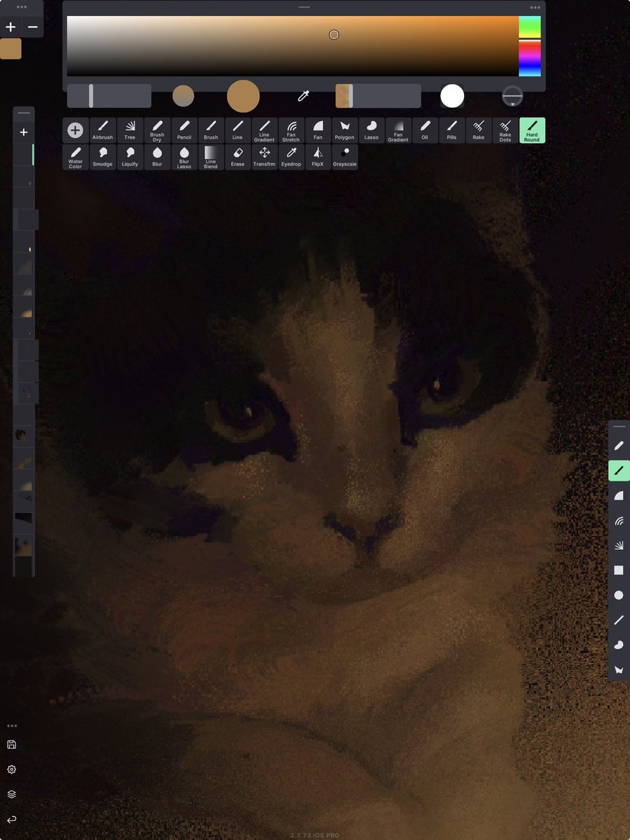Select the Airbrush tool

point(103,130)
